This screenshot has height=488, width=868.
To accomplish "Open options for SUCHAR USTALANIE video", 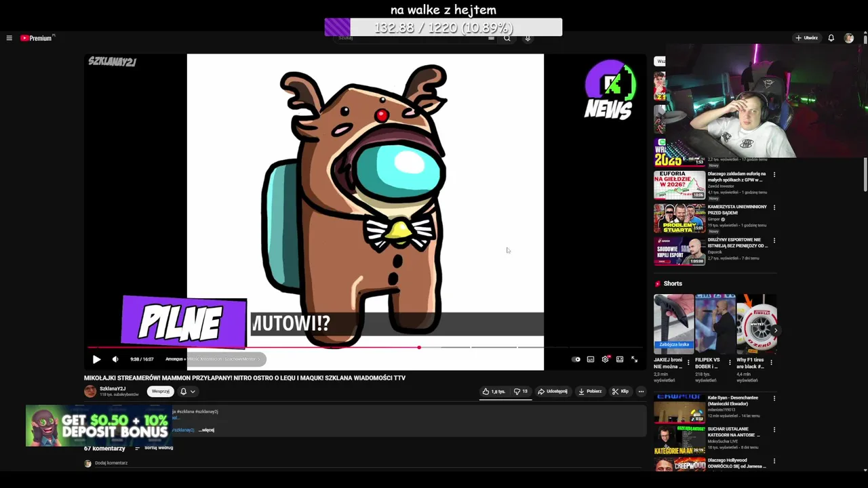I will [774, 430].
